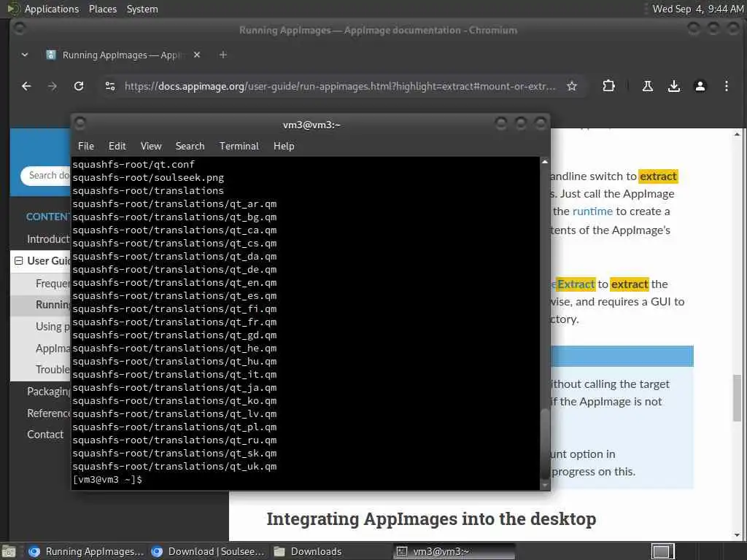Open the terminal View menu
The height and width of the screenshot is (560, 747).
point(151,146)
